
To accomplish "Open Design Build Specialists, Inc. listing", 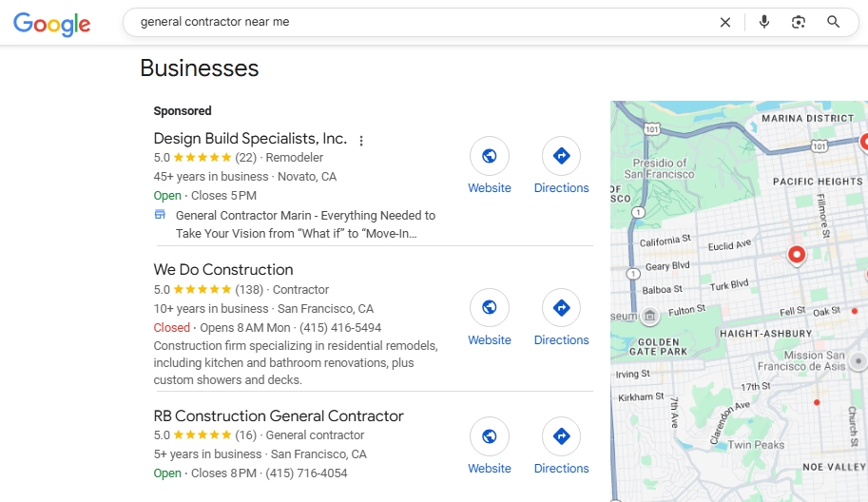I will pos(250,139).
